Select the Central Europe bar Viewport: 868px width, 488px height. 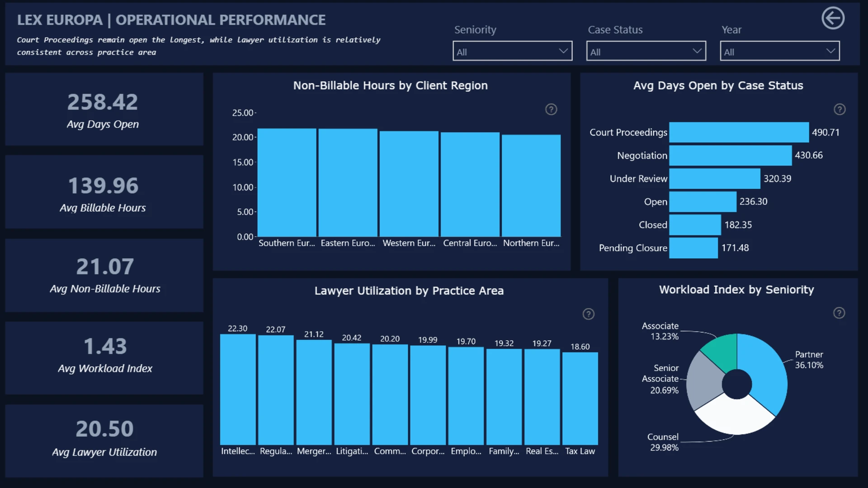pos(470,184)
